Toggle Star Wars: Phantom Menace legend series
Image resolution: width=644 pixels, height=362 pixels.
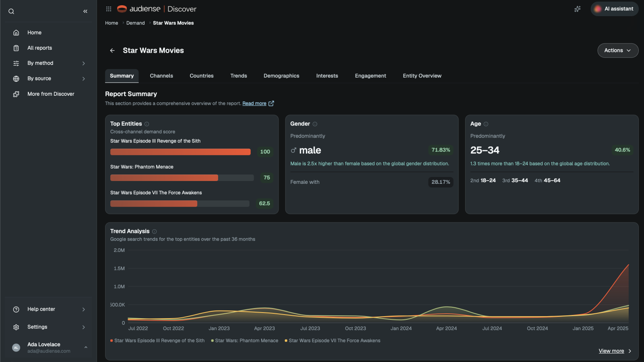[x=245, y=341]
